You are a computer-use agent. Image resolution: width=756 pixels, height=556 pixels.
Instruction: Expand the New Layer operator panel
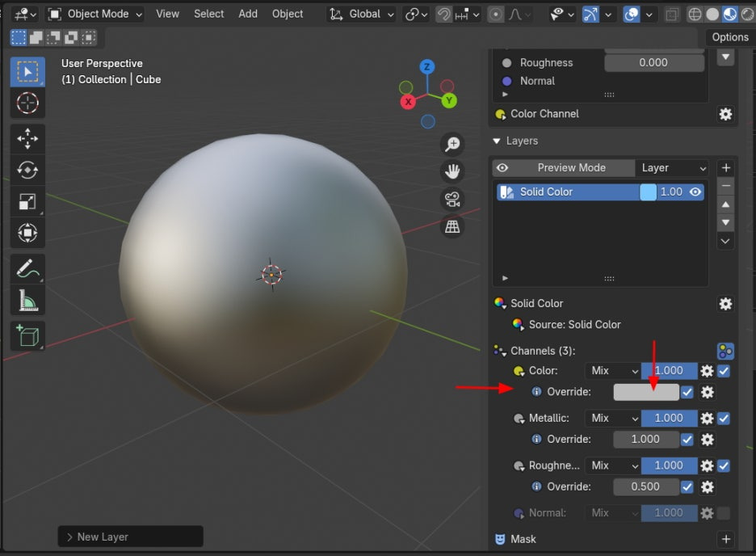tap(130, 537)
